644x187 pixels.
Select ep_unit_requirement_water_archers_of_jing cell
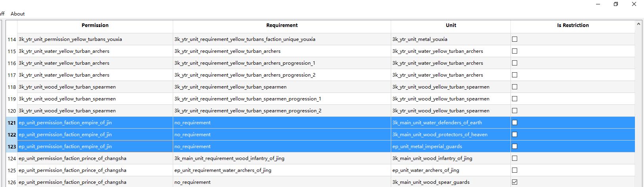[x=282, y=170]
